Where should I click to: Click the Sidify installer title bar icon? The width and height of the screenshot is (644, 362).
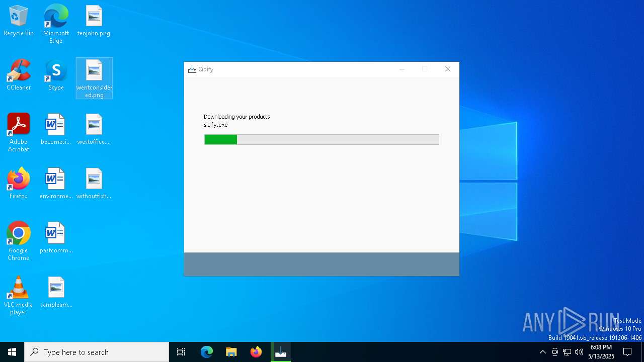pyautogui.click(x=192, y=69)
